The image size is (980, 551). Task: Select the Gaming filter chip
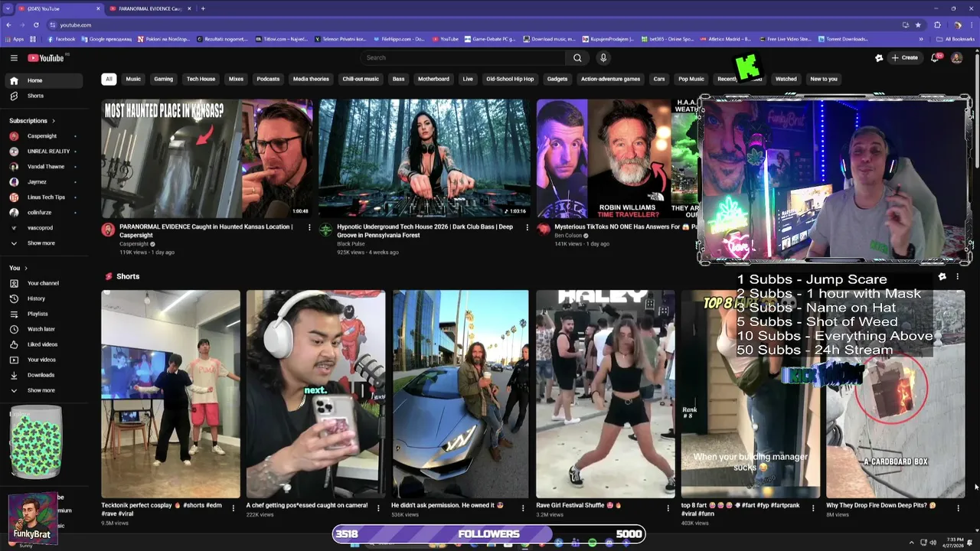[163, 79]
